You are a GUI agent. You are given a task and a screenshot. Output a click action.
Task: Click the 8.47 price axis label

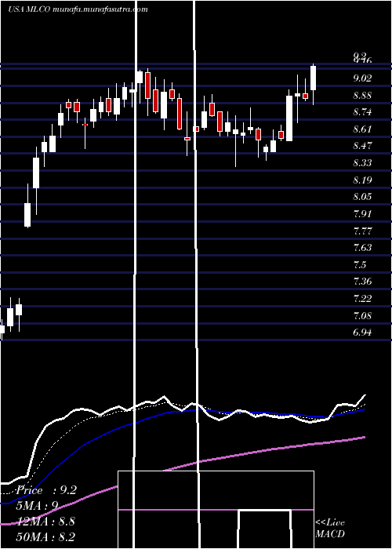pos(362,146)
